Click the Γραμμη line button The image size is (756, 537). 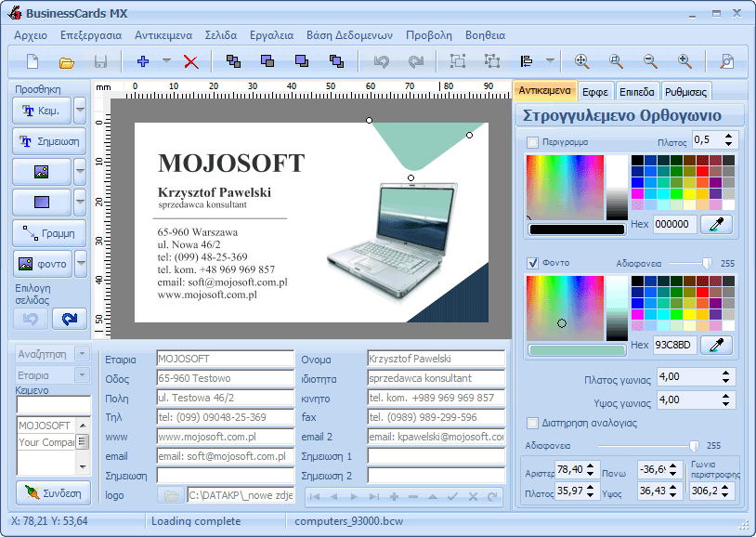tap(49, 233)
